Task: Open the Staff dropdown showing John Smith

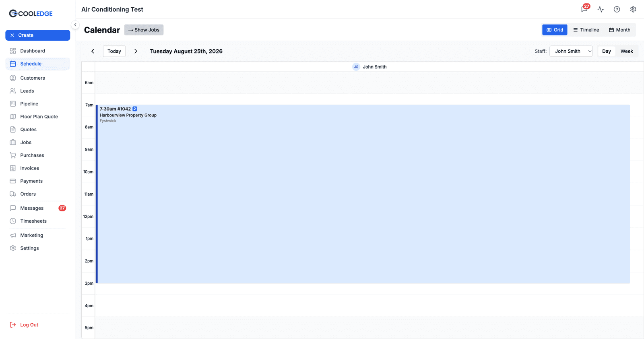Action: 571,51
